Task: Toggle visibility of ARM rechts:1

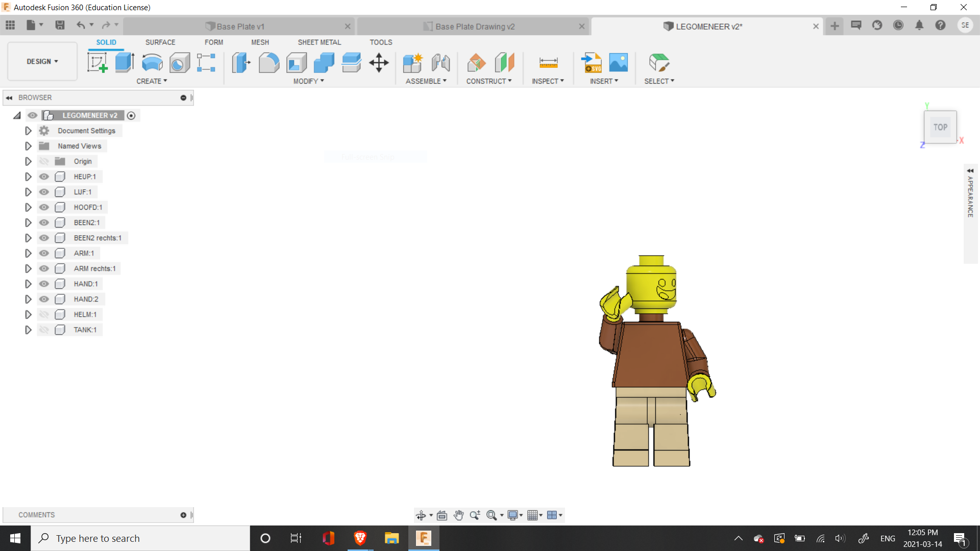Action: tap(44, 268)
